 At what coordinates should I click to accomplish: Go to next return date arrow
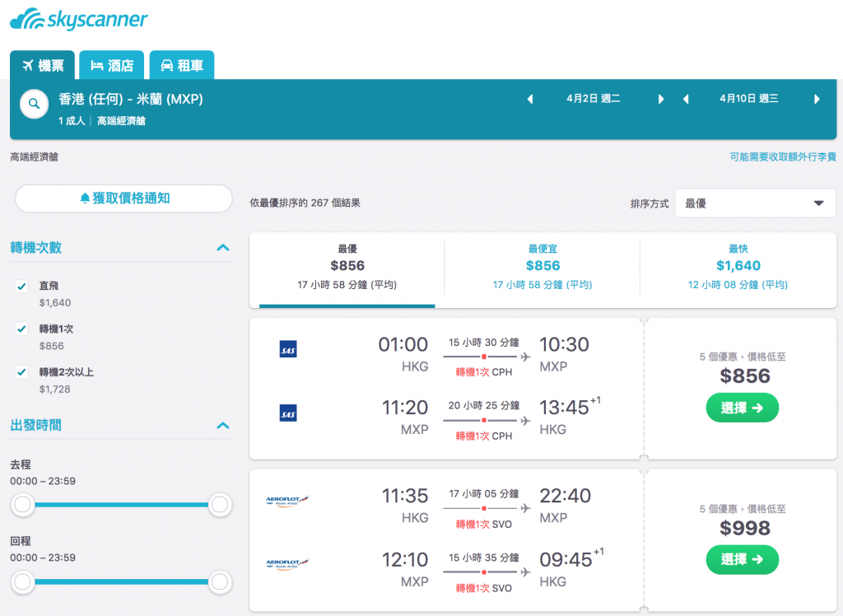coord(817,99)
